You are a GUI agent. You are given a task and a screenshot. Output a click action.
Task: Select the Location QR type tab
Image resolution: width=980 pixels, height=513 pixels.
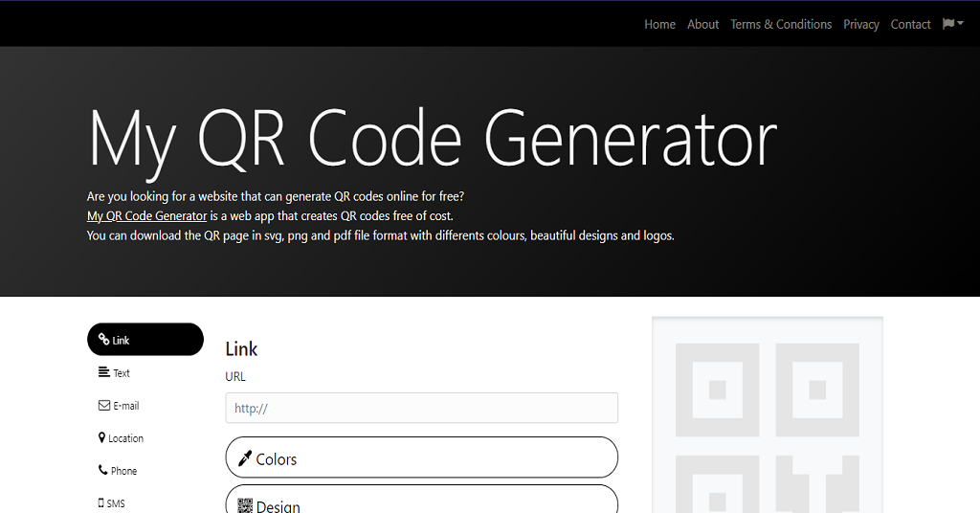pos(145,437)
